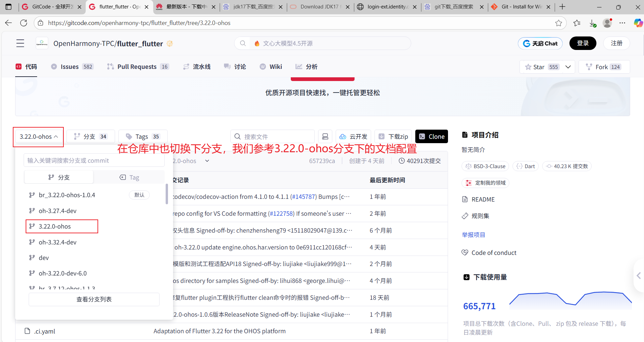
Task: Open the Copilot icon in the browser toolbar
Action: coord(638,23)
